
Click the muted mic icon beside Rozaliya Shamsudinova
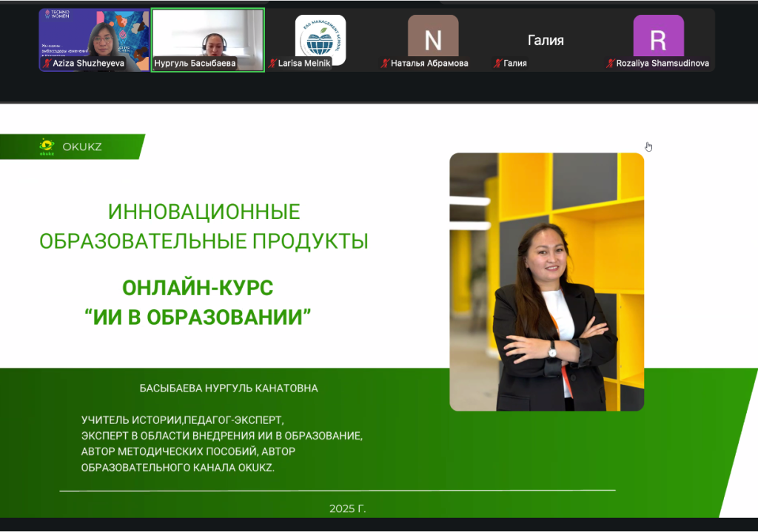[611, 64]
